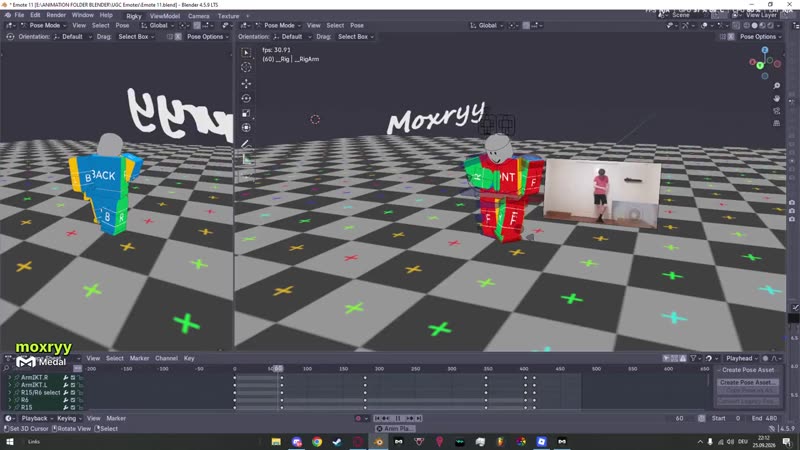Switch to the ViewModel workspace tab

165,16
